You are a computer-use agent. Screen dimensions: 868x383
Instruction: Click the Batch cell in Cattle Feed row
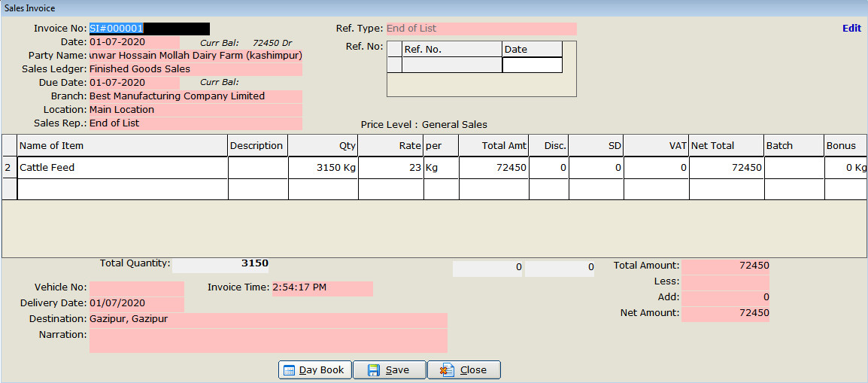coord(794,168)
